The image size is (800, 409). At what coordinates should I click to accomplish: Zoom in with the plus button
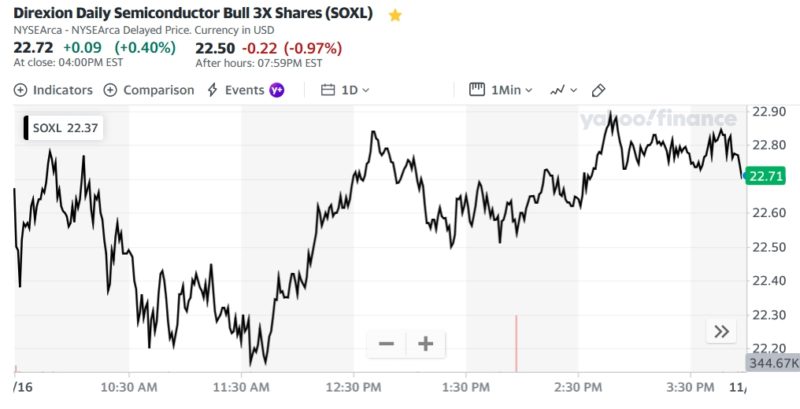[425, 344]
